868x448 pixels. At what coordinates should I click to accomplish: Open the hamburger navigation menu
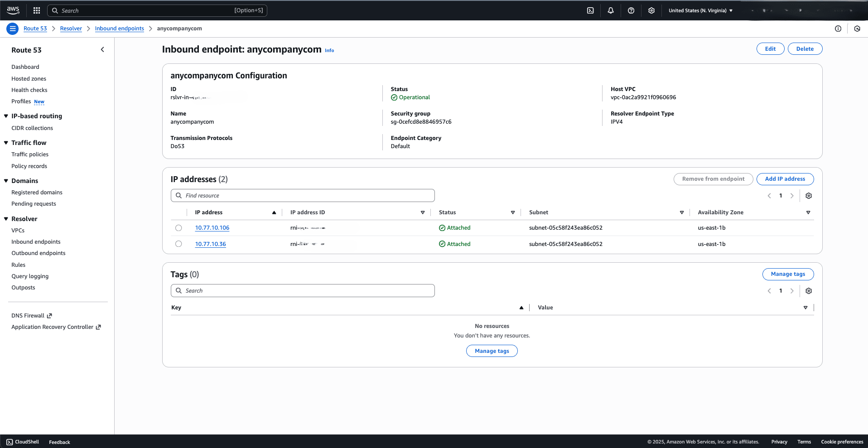[x=12, y=28]
